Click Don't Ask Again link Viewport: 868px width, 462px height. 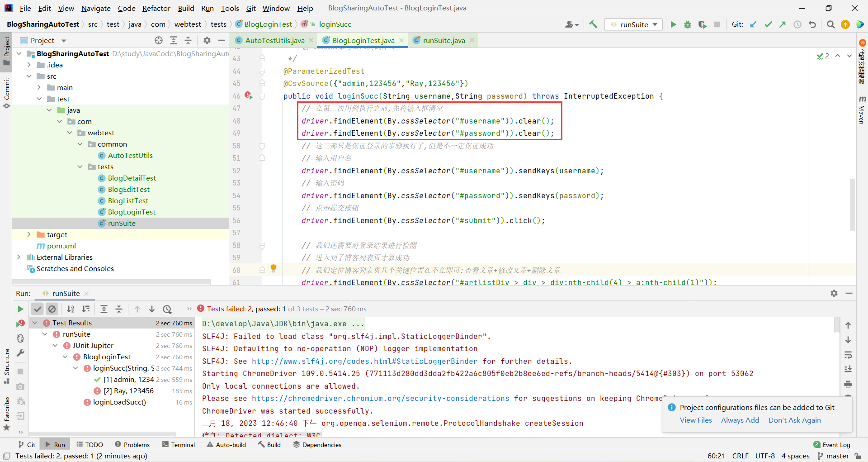pyautogui.click(x=794, y=420)
